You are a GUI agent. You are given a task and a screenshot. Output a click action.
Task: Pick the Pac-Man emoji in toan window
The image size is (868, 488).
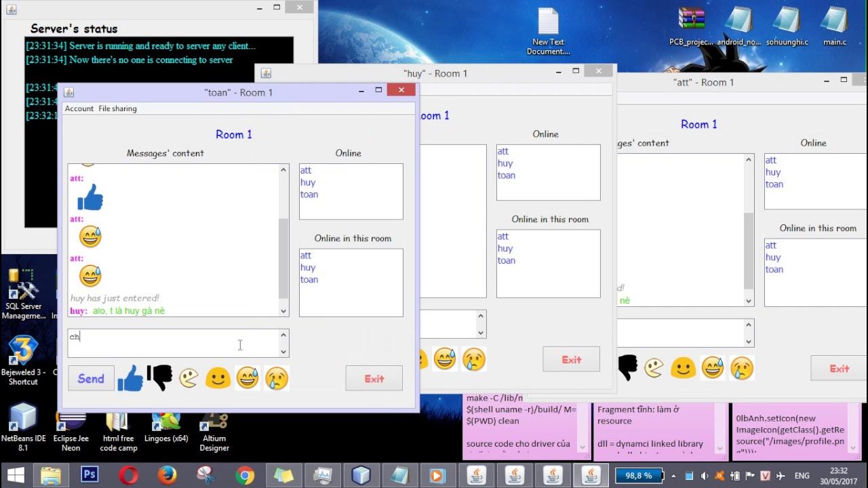[189, 378]
